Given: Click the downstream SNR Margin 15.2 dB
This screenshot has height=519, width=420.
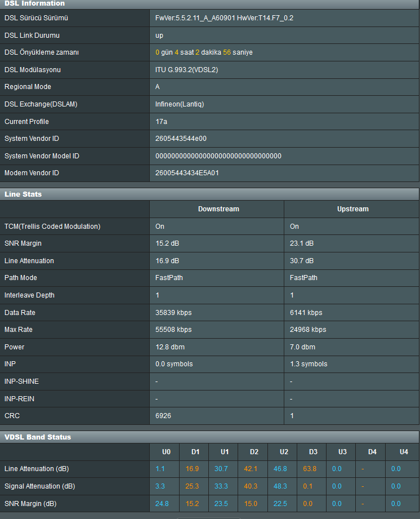Looking at the screenshot, I should 167,243.
